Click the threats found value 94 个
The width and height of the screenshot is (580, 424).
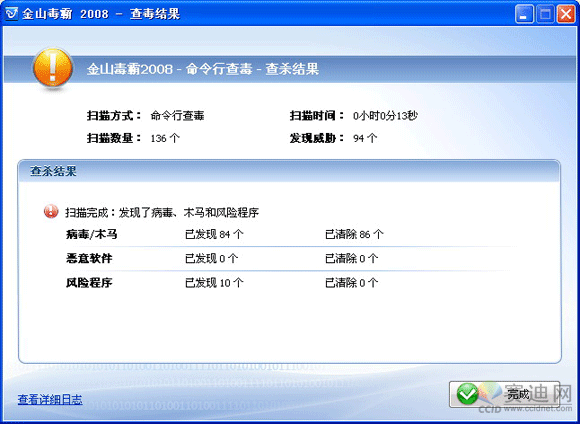pyautogui.click(x=365, y=138)
